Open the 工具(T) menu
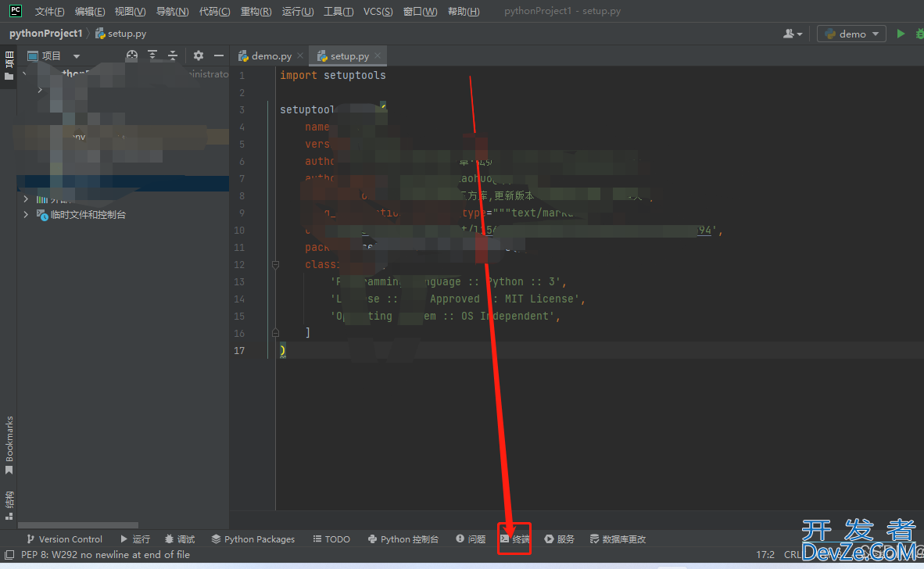 pos(338,11)
